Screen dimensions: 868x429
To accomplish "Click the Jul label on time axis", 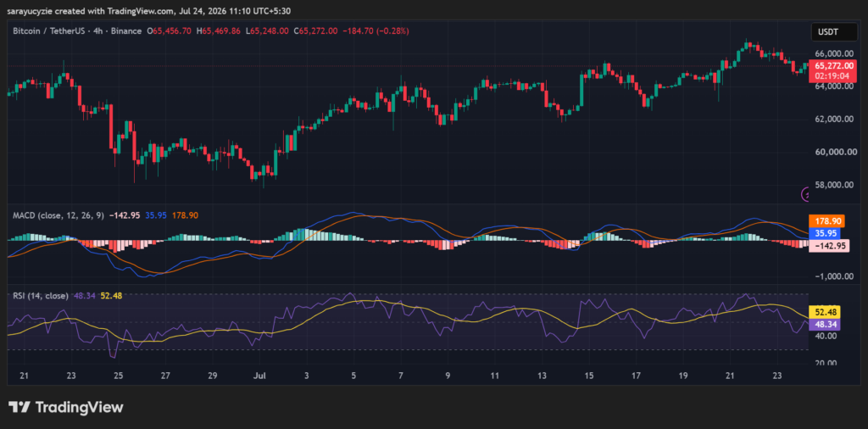I will pos(258,376).
